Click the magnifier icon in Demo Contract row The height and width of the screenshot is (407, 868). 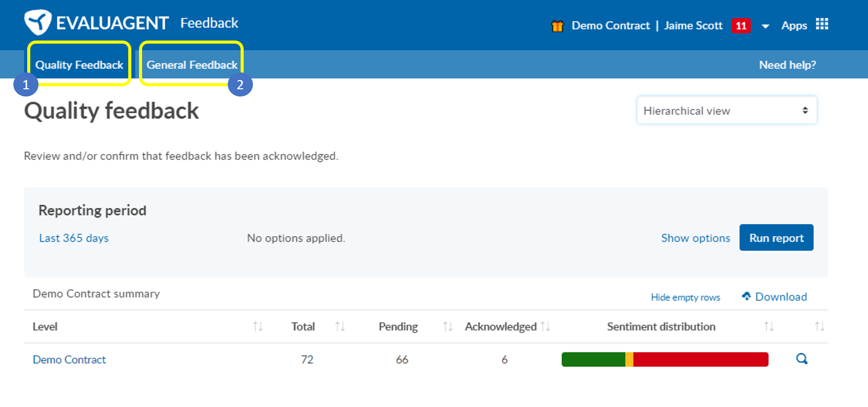802,359
